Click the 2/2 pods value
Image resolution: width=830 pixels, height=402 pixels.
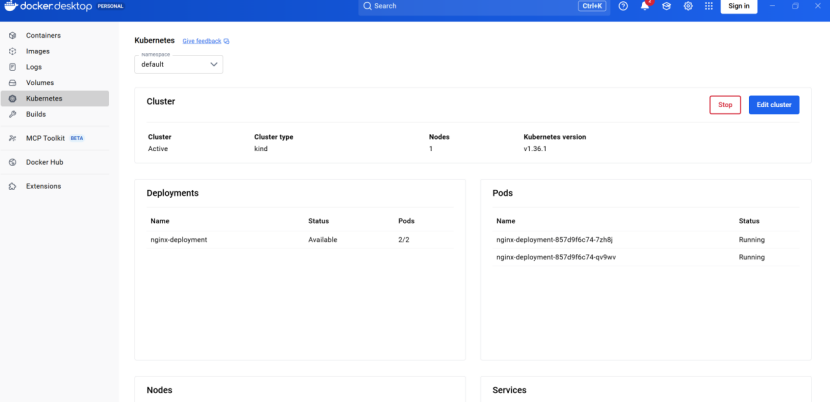[404, 240]
